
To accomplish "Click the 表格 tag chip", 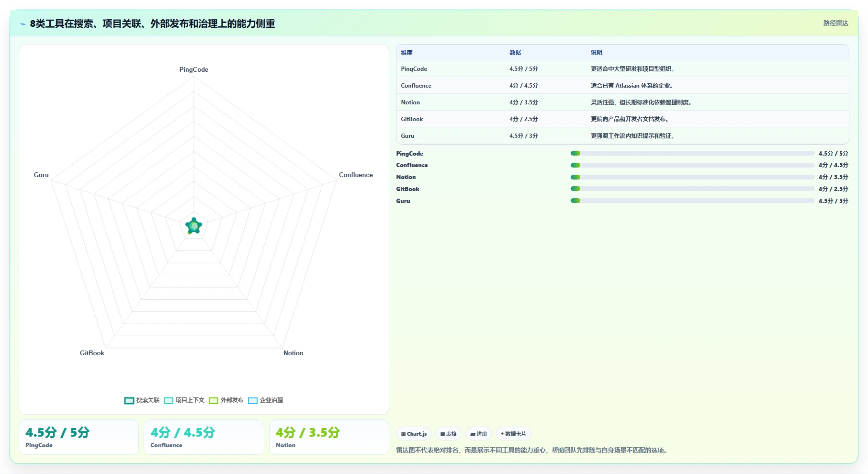I will click(x=448, y=434).
